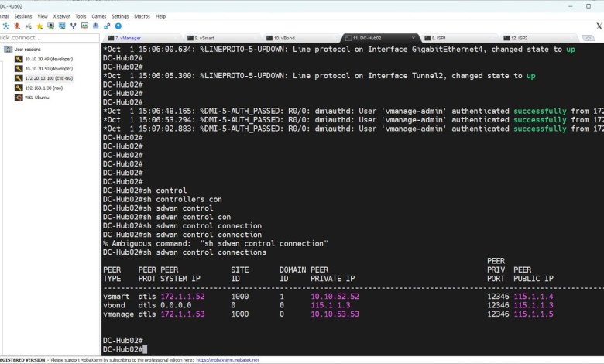Open the View menu
Viewport: 604px width, 364px height.
coord(43,16)
